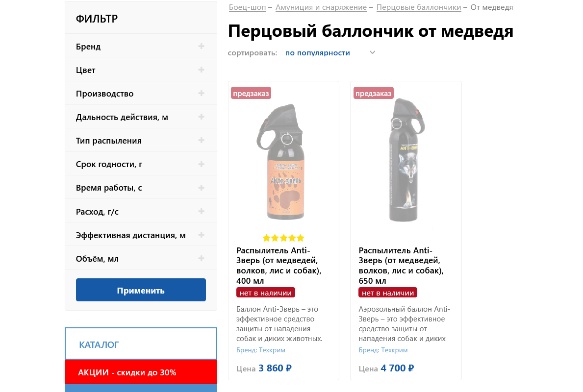The width and height of the screenshot is (583, 392).
Task: Expand Время работы filter plus icon
Action: [x=201, y=188]
